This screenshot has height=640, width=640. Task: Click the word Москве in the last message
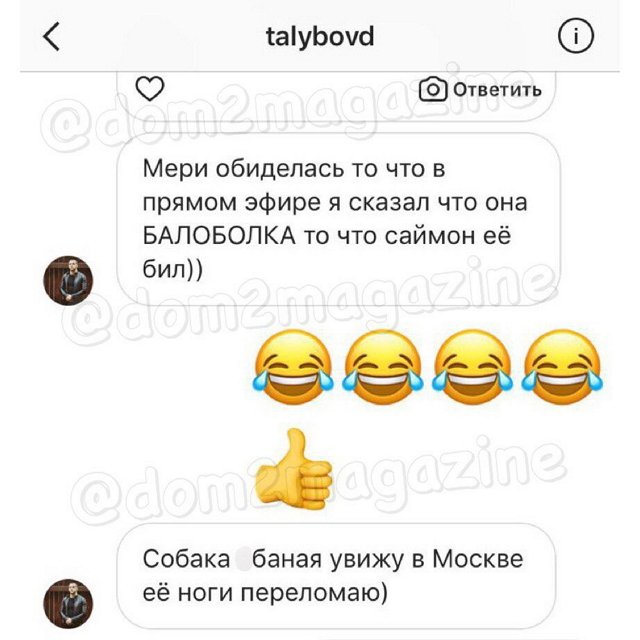[x=478, y=559]
